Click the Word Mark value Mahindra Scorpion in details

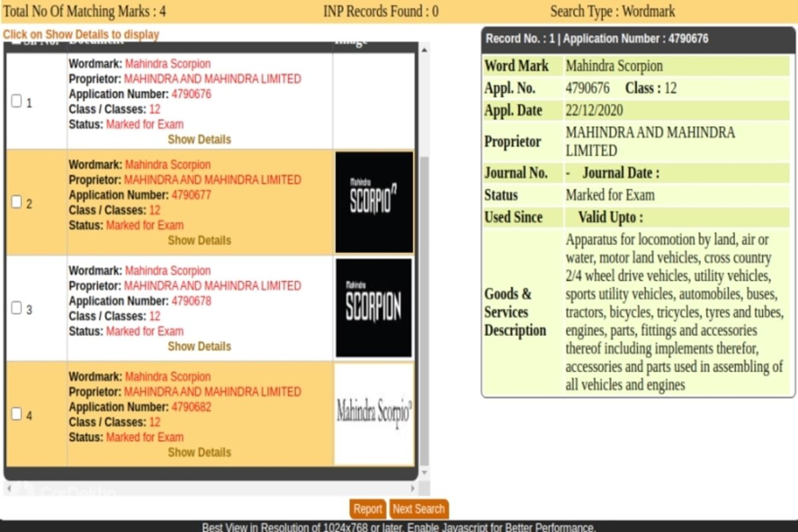614,66
